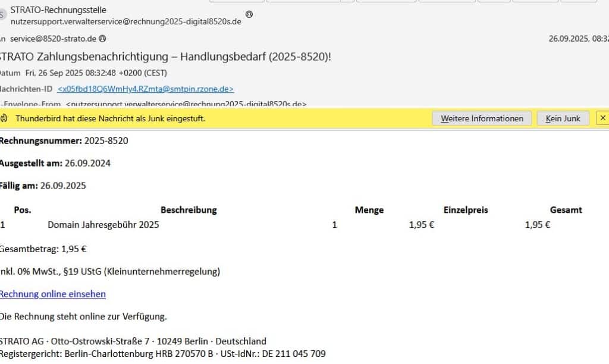Click the Menge column header
This screenshot has height=364, width=609.
[x=369, y=210]
